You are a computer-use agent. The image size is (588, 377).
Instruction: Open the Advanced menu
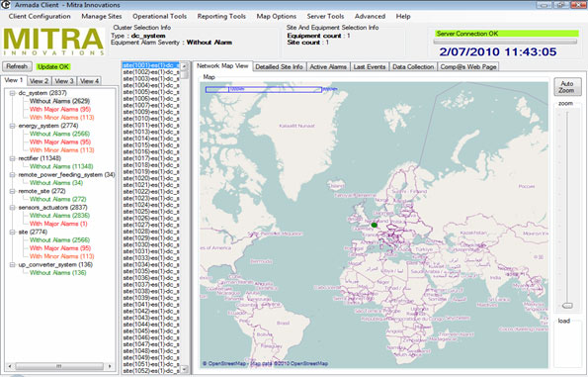pos(370,17)
